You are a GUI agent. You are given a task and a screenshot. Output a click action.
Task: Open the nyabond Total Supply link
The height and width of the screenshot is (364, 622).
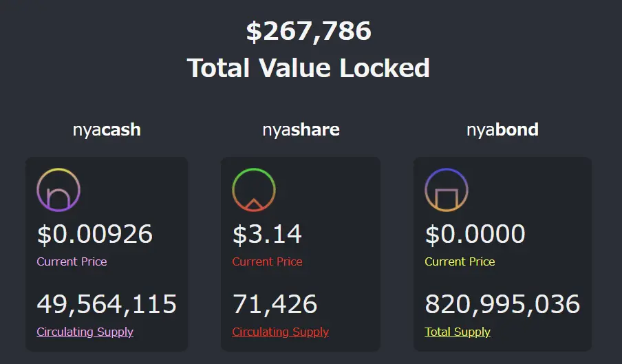point(458,332)
